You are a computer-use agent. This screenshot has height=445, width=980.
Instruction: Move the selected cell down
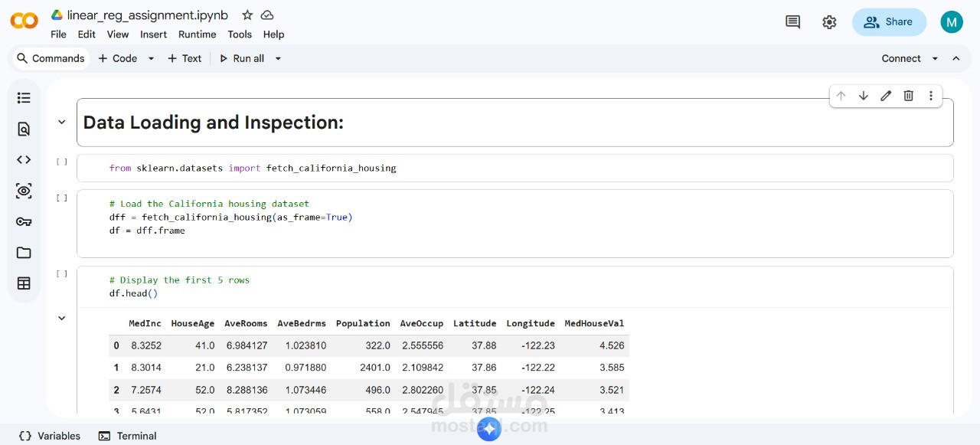[x=864, y=96]
